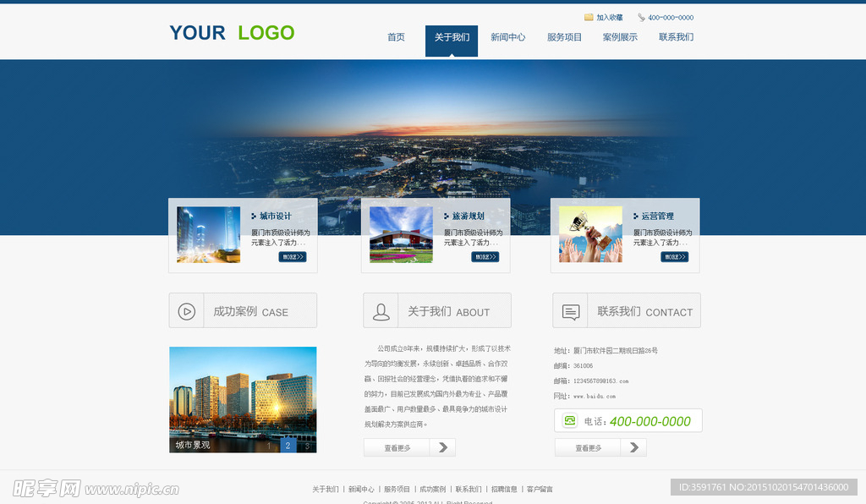Select 关于我们 in the top navigation bar
This screenshot has width=866, height=504.
[x=452, y=41]
